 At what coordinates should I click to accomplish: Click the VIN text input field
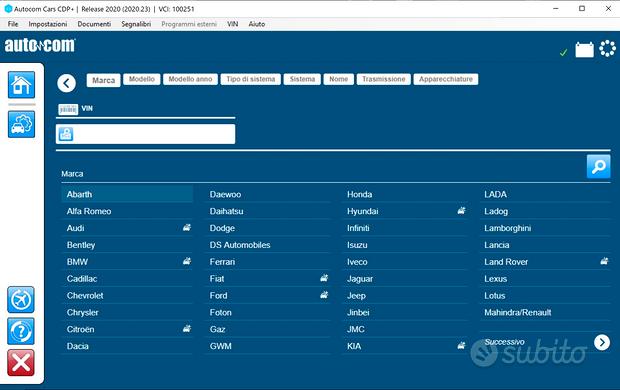[146, 134]
